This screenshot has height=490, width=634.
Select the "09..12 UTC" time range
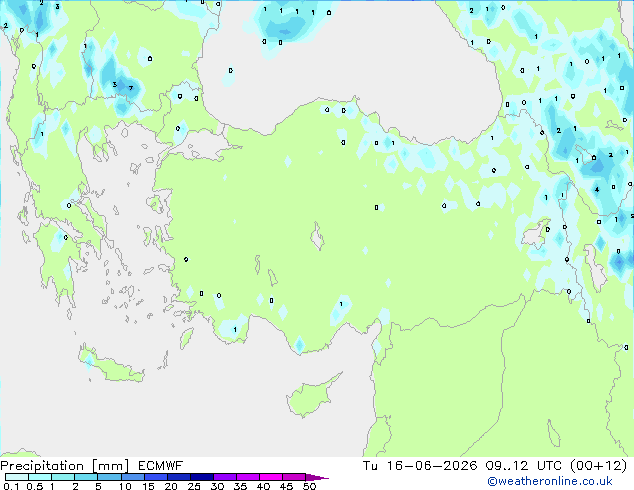tap(524, 466)
